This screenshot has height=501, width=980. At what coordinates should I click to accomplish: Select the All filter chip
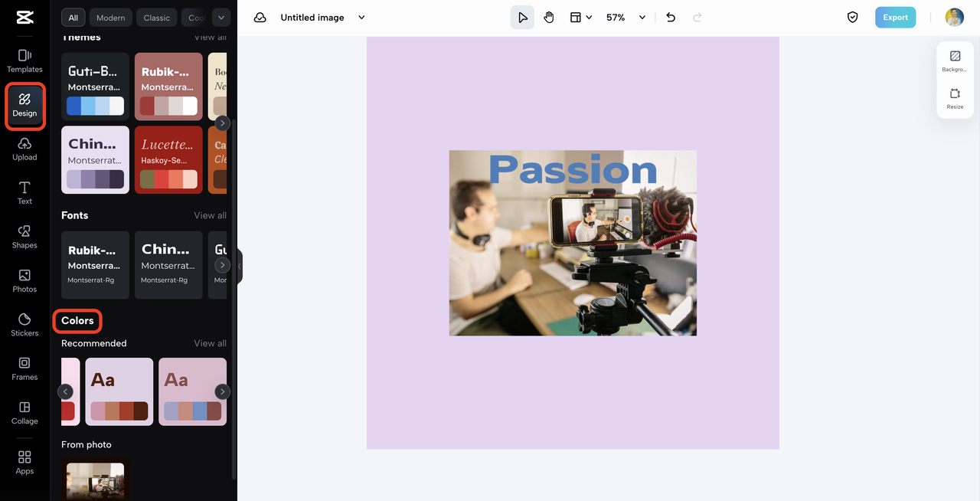click(x=73, y=18)
